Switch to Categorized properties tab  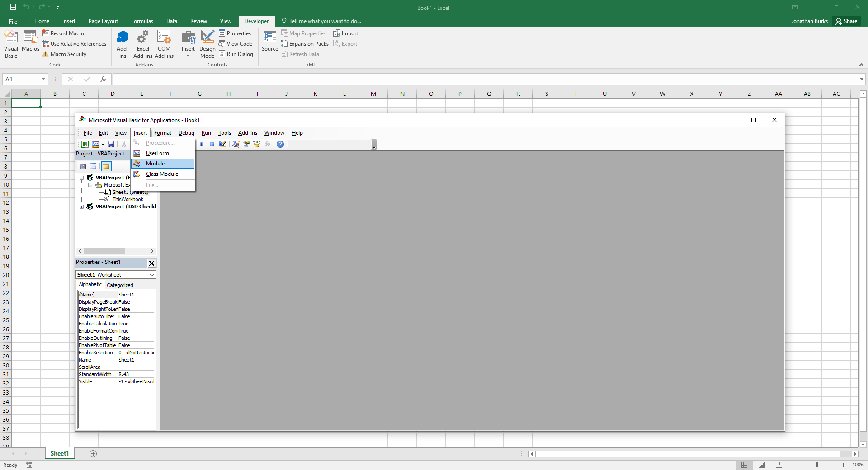coord(120,285)
